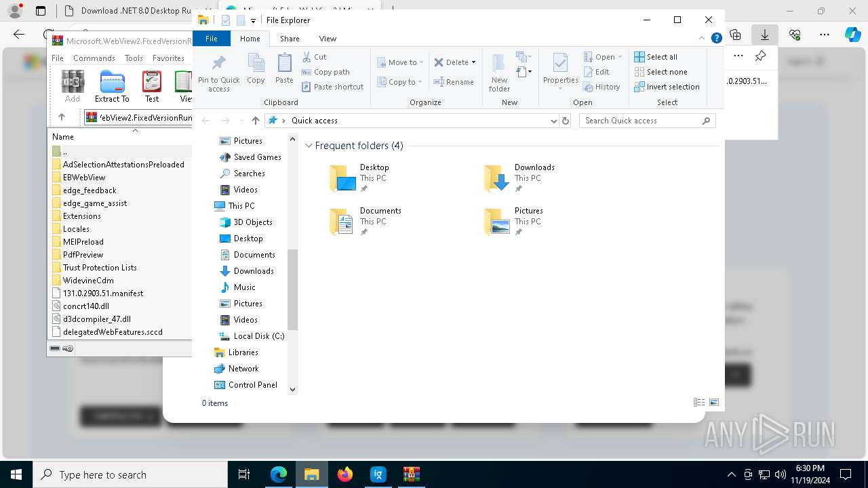Click Pin to Quick access icon
Viewport: 868px width, 488px height.
218,63
